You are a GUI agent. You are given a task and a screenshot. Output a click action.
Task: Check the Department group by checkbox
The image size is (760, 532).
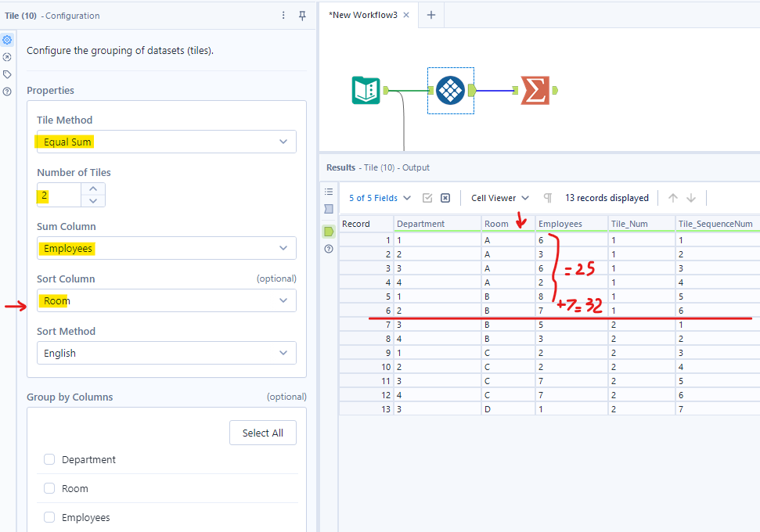point(49,459)
